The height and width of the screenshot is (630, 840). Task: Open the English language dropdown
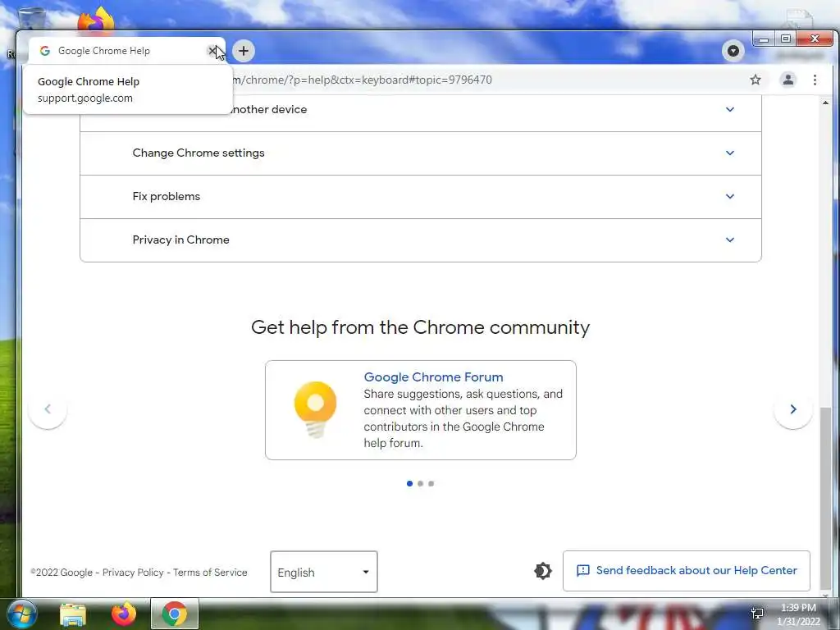323,572
